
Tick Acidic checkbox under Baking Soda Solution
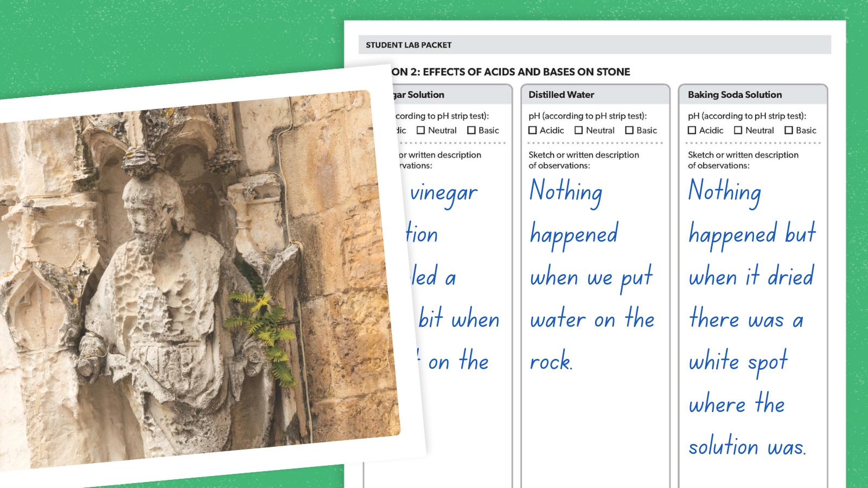(x=692, y=130)
